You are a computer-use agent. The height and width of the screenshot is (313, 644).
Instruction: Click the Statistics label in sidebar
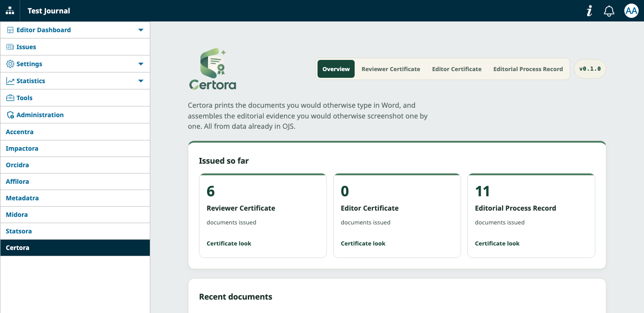point(31,81)
